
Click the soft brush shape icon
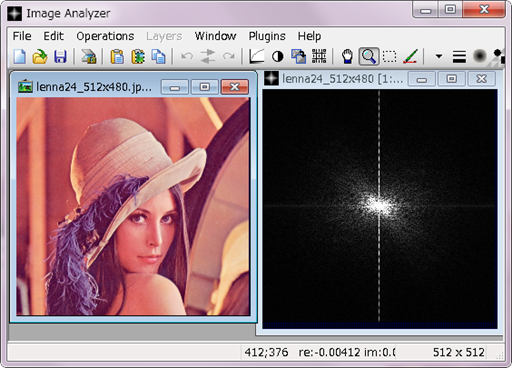pos(480,56)
